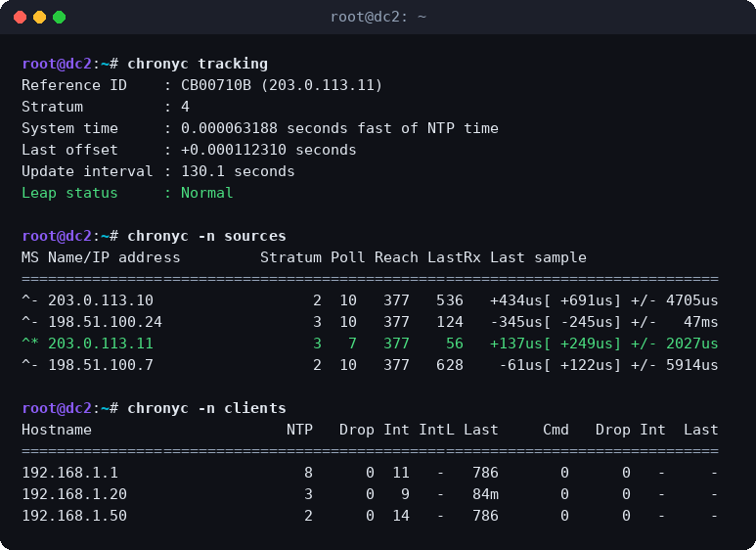This screenshot has width=756, height=550.
Task: Click LastRx value 536
Action: 449,300
